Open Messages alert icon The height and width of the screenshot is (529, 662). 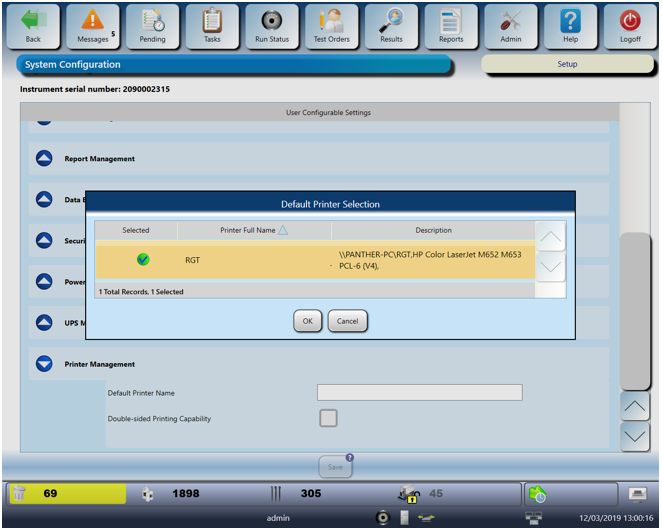click(92, 21)
